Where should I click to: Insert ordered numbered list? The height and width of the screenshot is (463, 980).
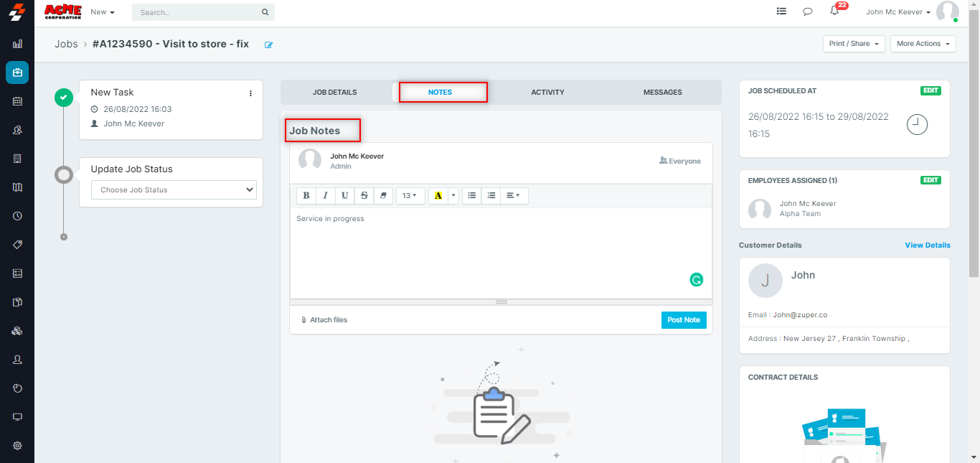491,195
